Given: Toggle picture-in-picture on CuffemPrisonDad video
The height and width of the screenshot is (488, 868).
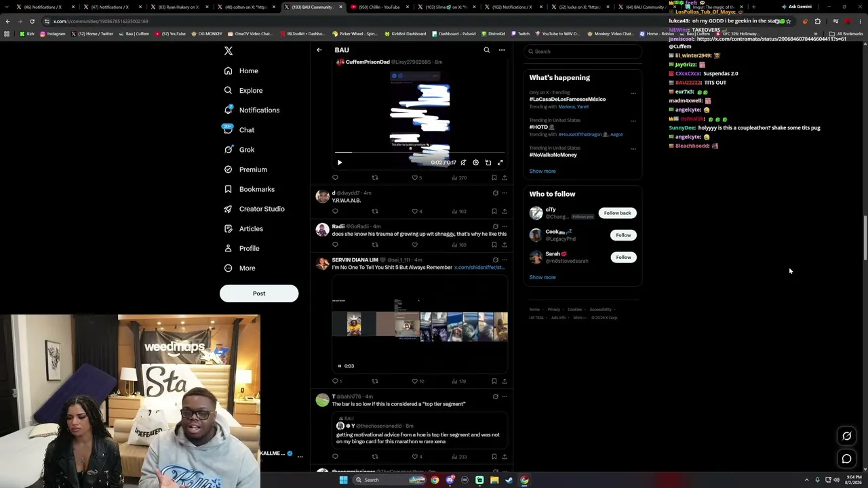Looking at the screenshot, I should click(488, 163).
